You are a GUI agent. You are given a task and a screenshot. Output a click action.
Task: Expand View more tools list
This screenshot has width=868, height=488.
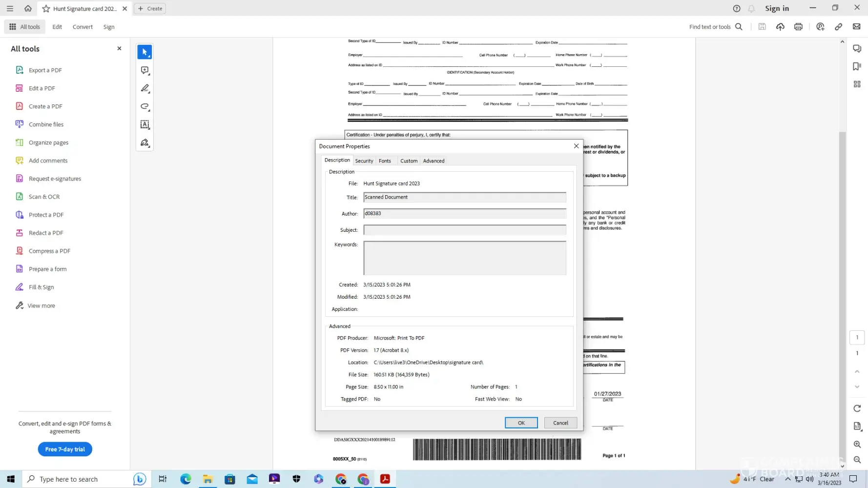pyautogui.click(x=41, y=305)
